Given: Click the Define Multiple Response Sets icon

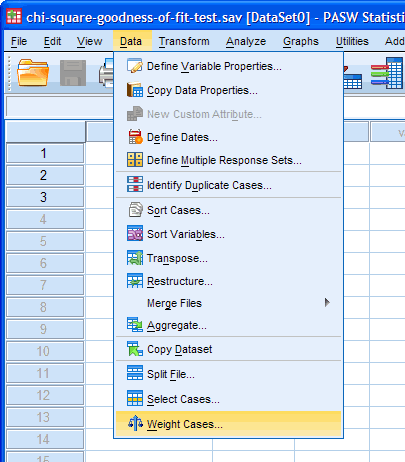Looking at the screenshot, I should [x=135, y=160].
